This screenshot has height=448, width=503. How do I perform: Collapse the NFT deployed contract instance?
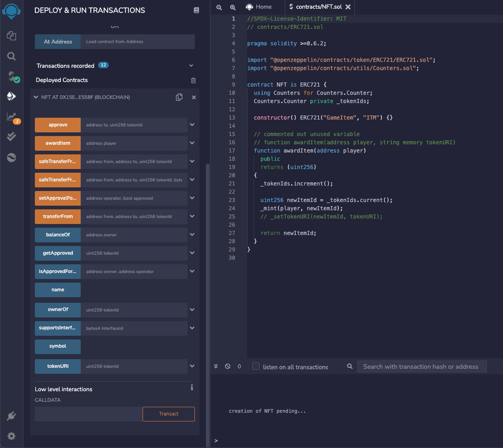(36, 97)
